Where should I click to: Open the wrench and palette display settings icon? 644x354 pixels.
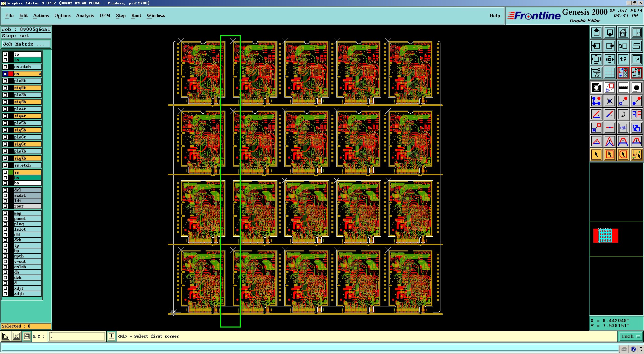click(x=596, y=73)
